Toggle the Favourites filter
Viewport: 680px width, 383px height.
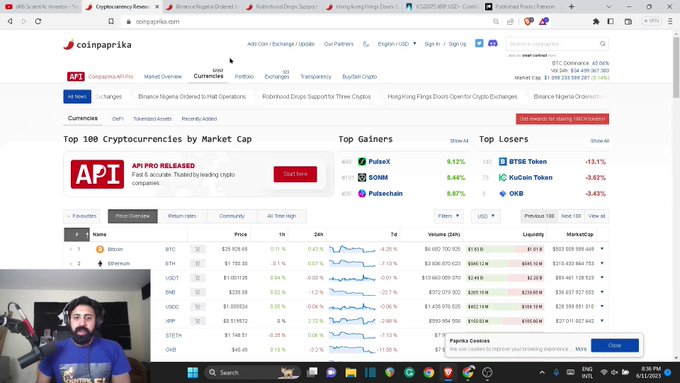pos(82,216)
